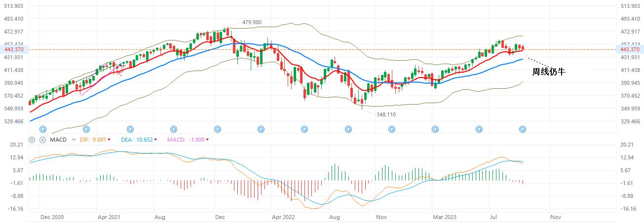The image size is (644, 222).
Task: Open the MACD -1.909 value dropdown arrow
Action: [x=207, y=140]
